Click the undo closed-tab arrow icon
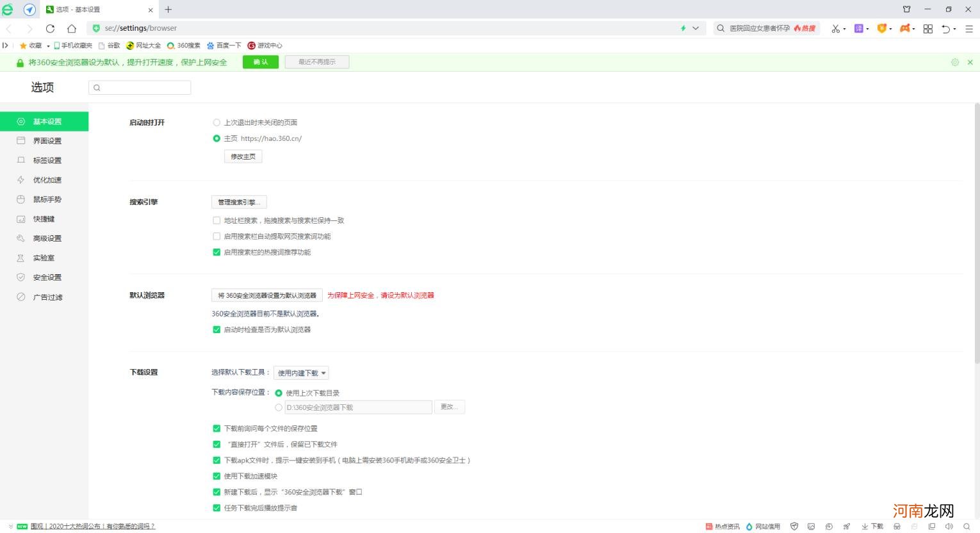Screen dimensions: 980x533 945,29
